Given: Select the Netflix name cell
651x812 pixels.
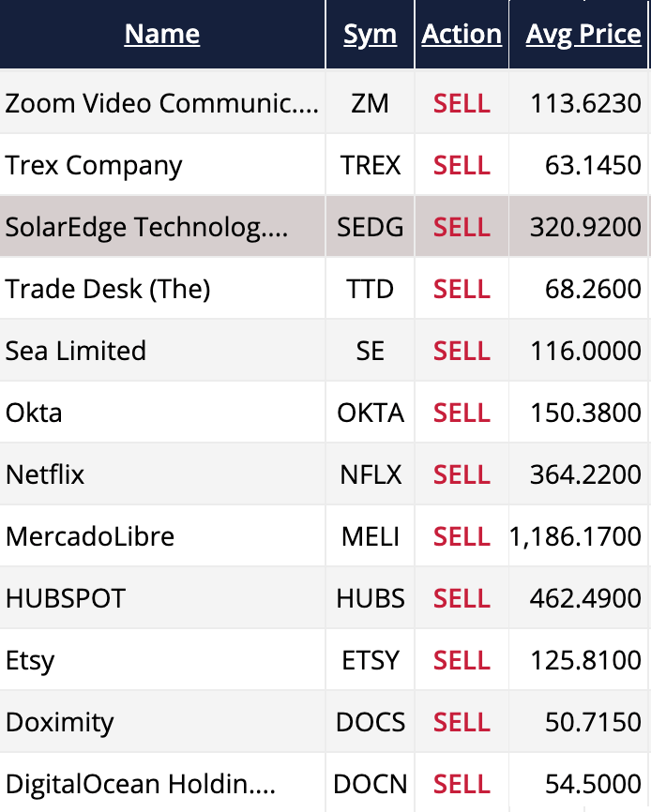Looking at the screenshot, I should (x=45, y=474).
